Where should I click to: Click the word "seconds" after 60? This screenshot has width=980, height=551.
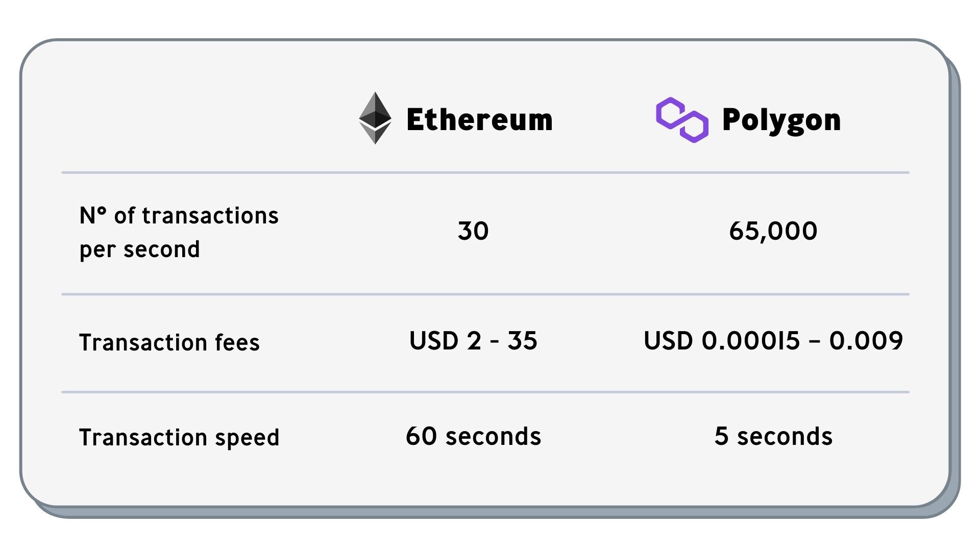tap(493, 437)
